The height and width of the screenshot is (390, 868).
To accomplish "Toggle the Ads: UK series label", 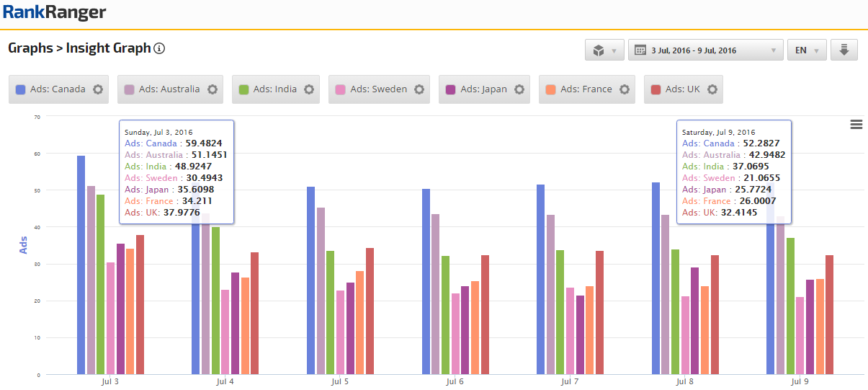I will tap(681, 89).
